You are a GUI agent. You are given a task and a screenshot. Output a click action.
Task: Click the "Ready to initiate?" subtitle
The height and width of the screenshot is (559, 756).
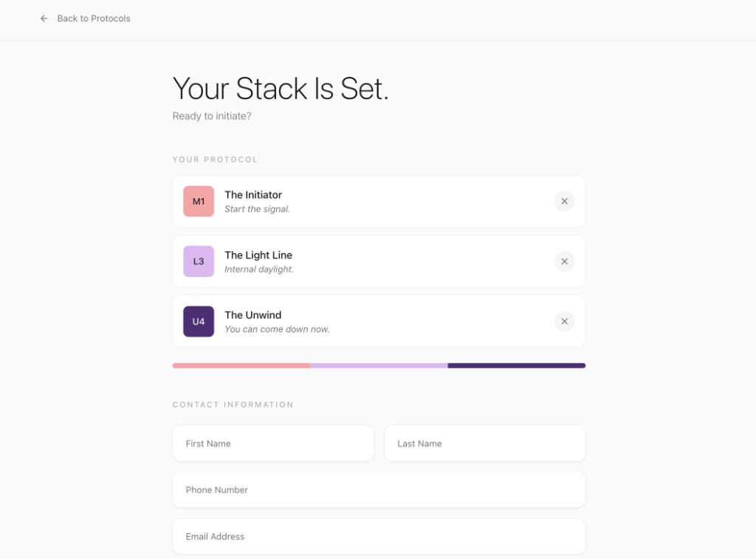tap(212, 116)
